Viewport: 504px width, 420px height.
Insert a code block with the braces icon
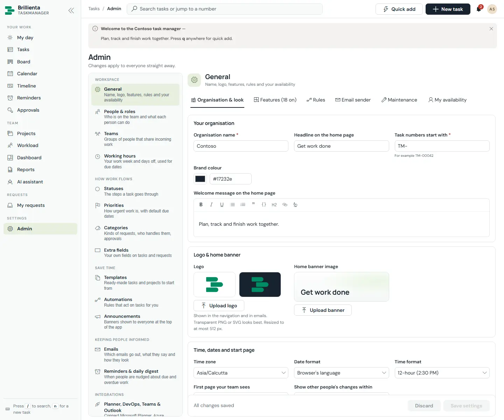coord(264,205)
